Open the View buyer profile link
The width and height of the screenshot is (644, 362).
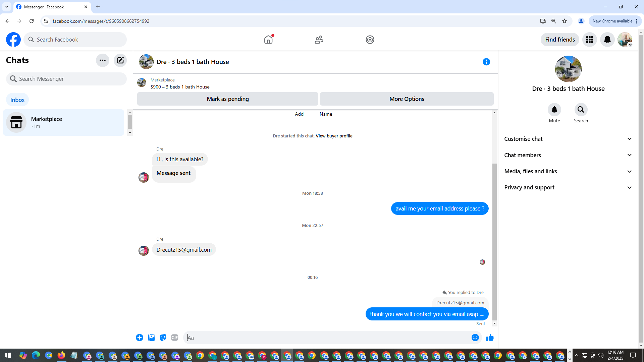tap(334, 136)
